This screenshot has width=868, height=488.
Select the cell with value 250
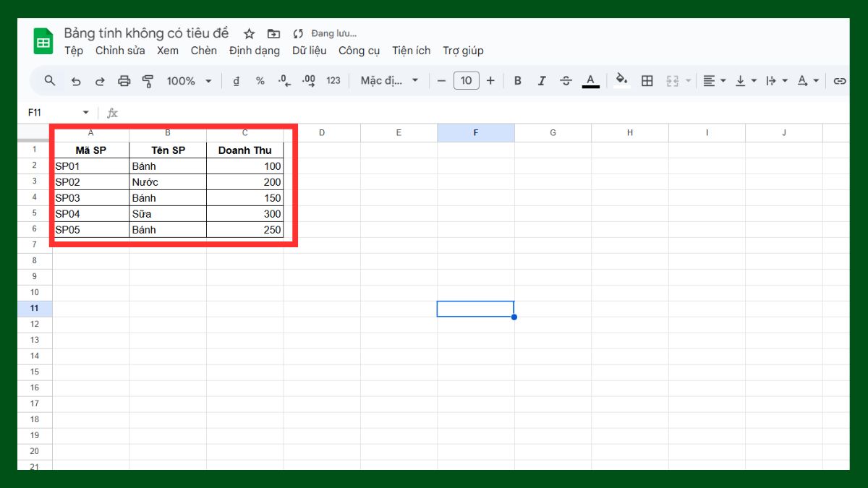pos(245,230)
